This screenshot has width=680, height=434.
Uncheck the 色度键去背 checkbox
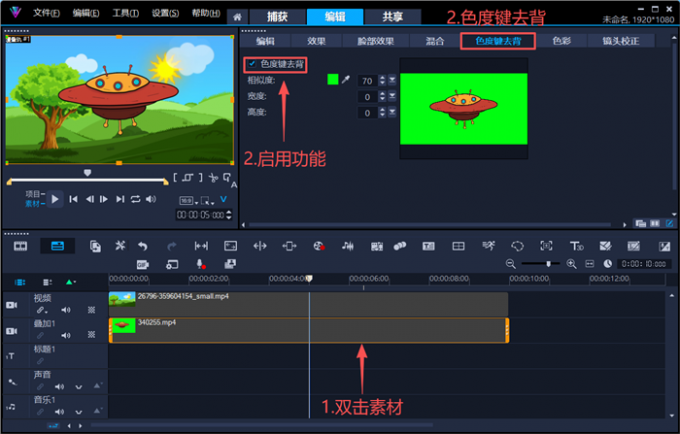pos(252,64)
